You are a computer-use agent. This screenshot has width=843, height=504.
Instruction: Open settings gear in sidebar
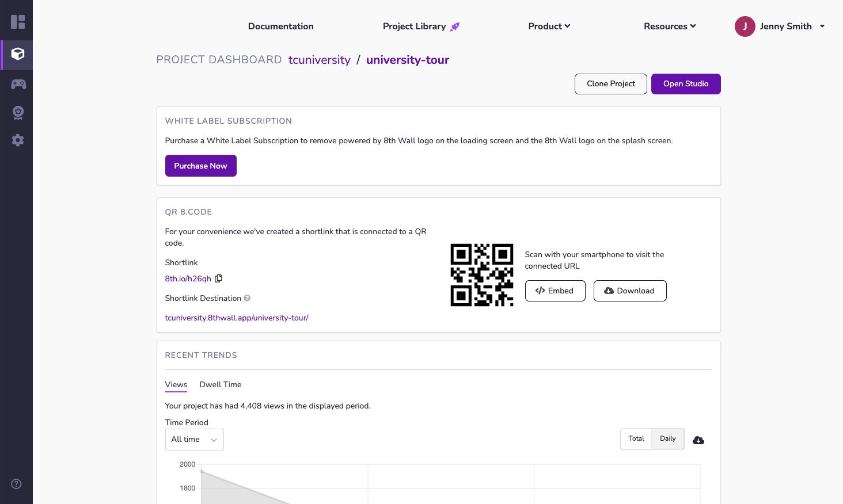click(x=18, y=140)
